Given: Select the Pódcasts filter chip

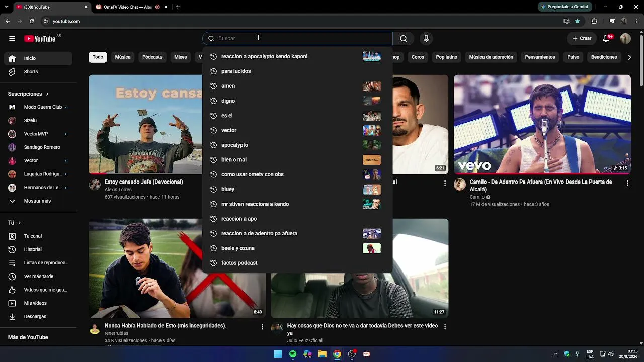Looking at the screenshot, I should click(152, 57).
